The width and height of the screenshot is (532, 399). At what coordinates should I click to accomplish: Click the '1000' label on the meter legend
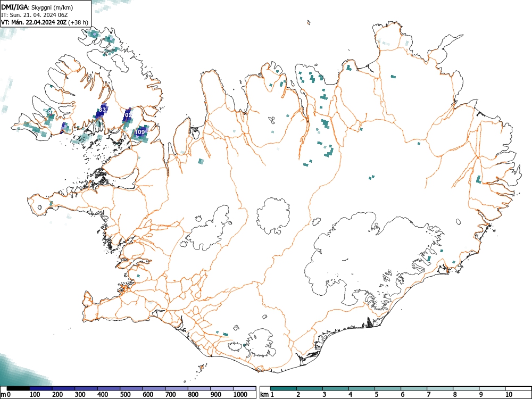pyautogui.click(x=240, y=395)
